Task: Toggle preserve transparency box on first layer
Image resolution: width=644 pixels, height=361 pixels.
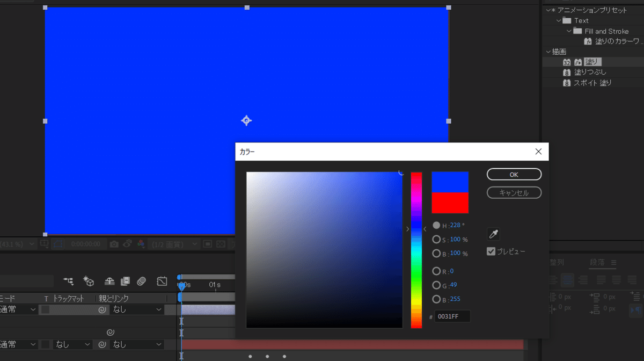Action: point(46,309)
